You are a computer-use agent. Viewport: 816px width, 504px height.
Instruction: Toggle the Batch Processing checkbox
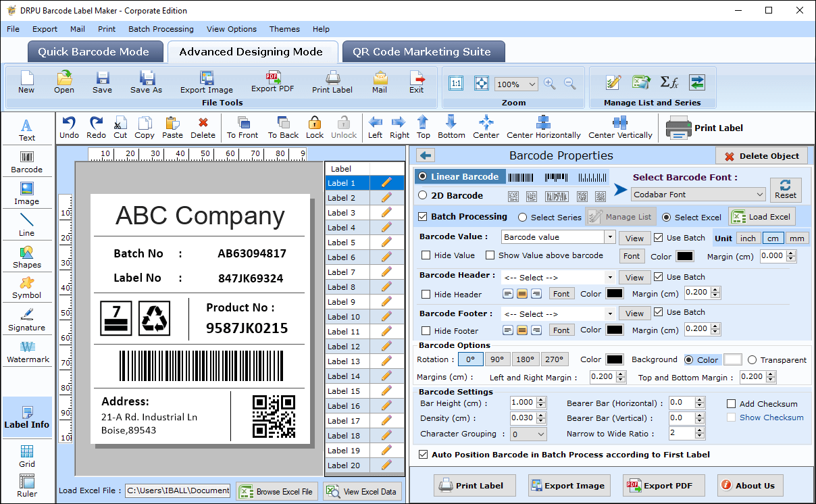(423, 217)
